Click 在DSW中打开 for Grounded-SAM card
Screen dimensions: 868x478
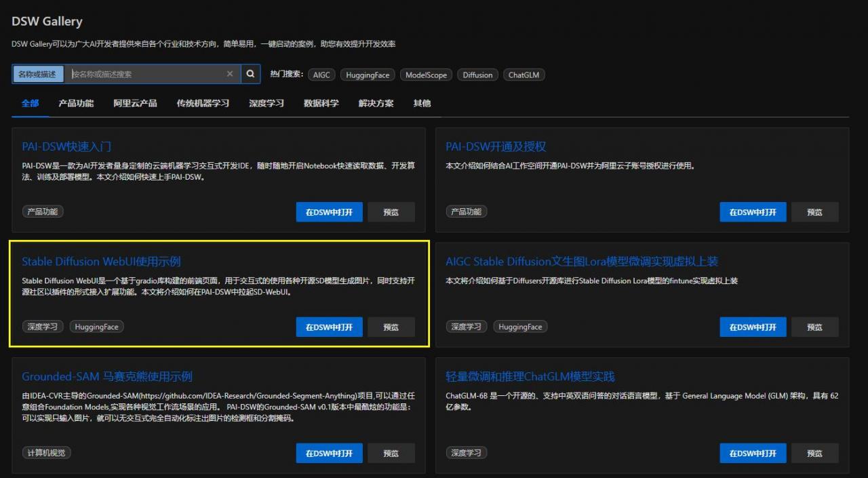(330, 453)
